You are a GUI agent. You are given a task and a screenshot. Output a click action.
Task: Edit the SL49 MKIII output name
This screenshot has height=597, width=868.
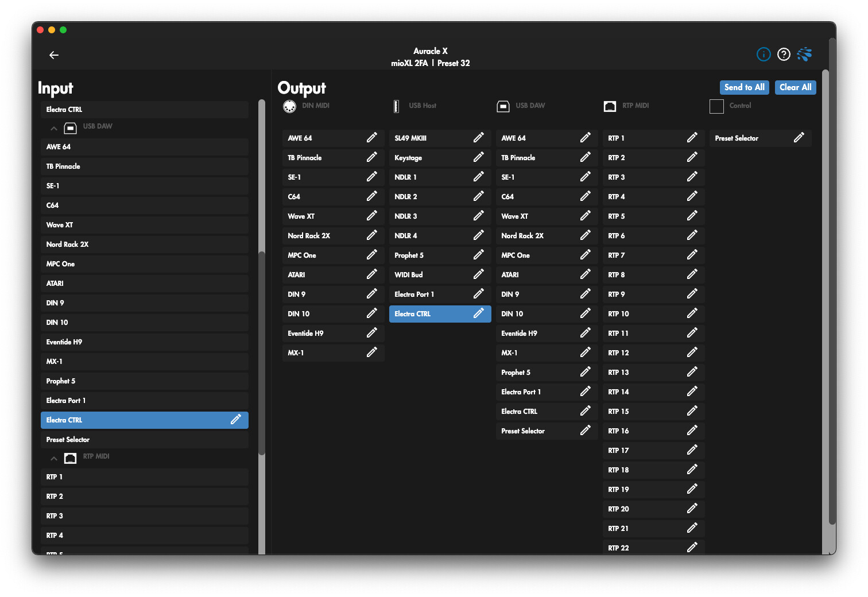(x=479, y=138)
